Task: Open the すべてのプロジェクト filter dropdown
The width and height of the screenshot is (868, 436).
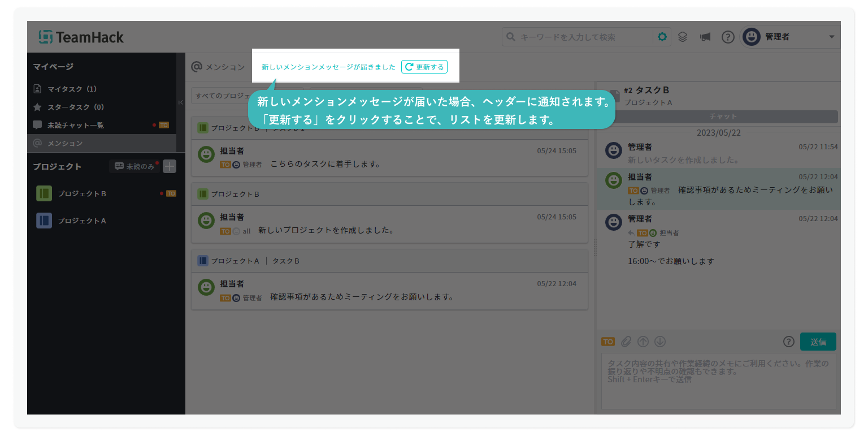Action: (x=220, y=96)
